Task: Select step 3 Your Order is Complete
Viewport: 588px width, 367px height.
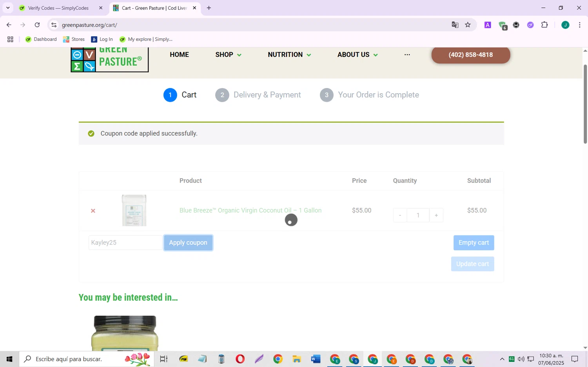Action: click(x=369, y=95)
